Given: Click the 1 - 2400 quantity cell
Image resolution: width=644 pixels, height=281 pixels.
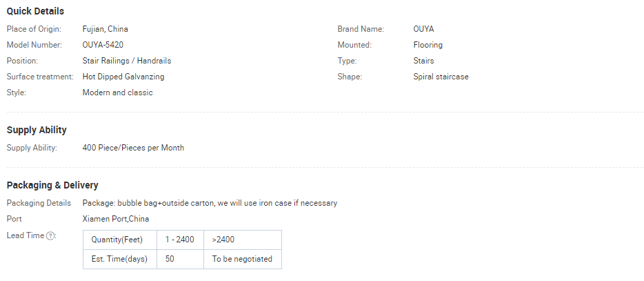Looking at the screenshot, I should pyautogui.click(x=179, y=240).
